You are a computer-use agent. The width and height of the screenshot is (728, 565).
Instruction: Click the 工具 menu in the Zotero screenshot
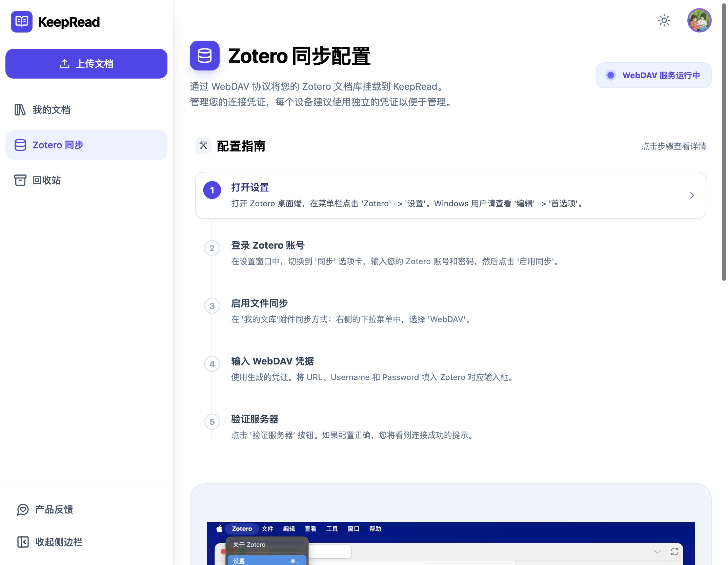tap(332, 529)
